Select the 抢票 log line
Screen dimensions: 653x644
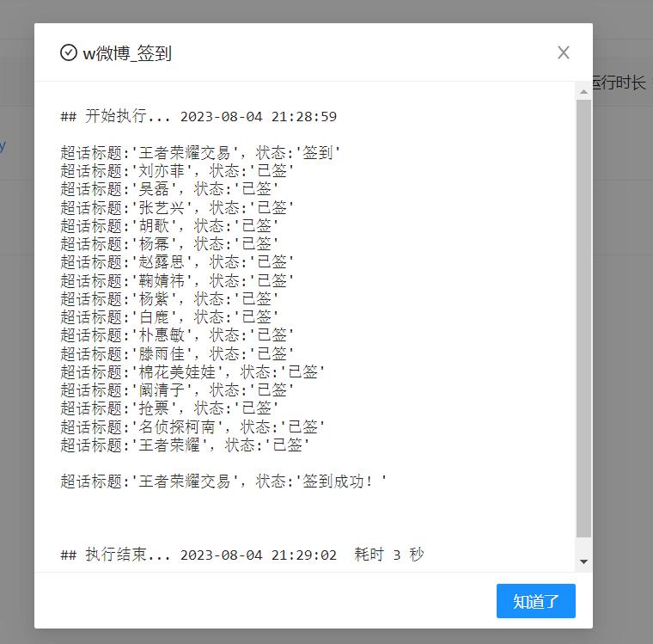point(169,408)
